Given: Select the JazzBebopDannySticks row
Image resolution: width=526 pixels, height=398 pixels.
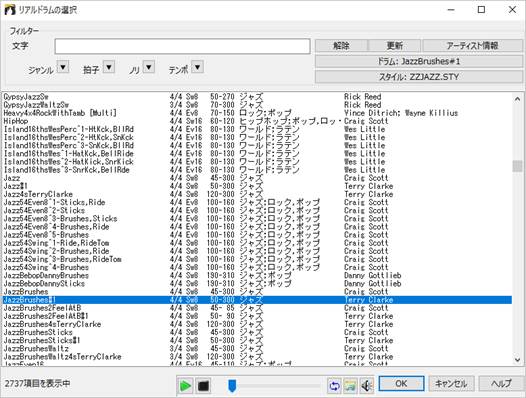Looking at the screenshot, I should coord(257,284).
